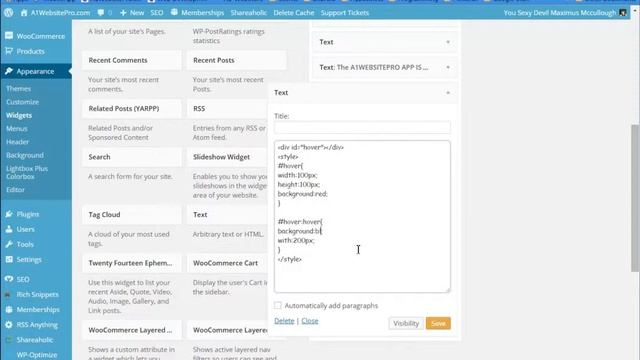Select the Slideshow Widget
Image resolution: width=640 pixels, height=360 pixels.
pos(227,157)
